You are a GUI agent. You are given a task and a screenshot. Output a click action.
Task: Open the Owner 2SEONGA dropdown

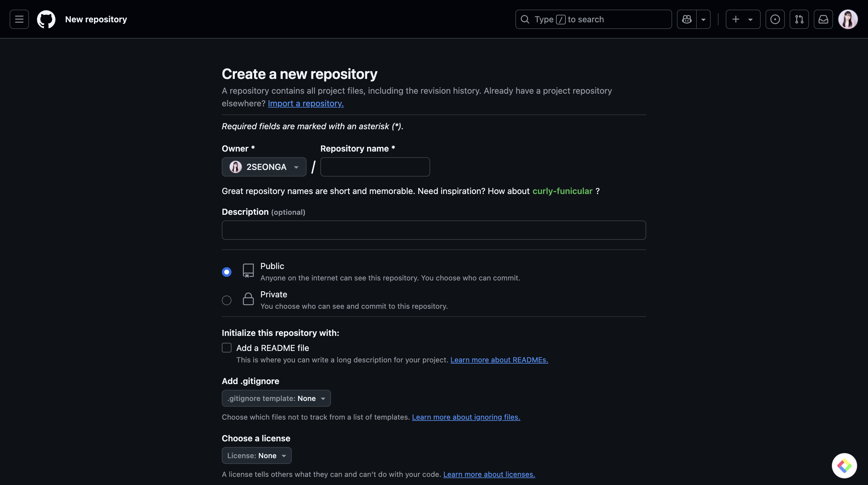pyautogui.click(x=264, y=167)
